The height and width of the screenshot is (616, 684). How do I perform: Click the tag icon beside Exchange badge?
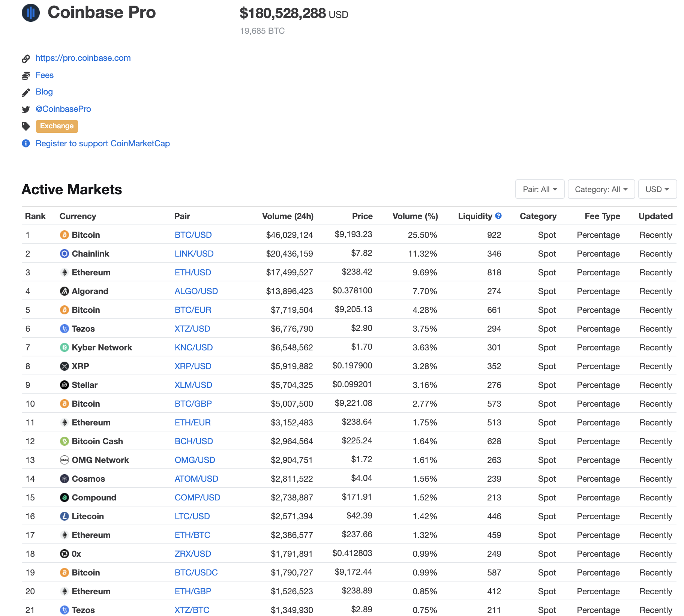(x=26, y=126)
